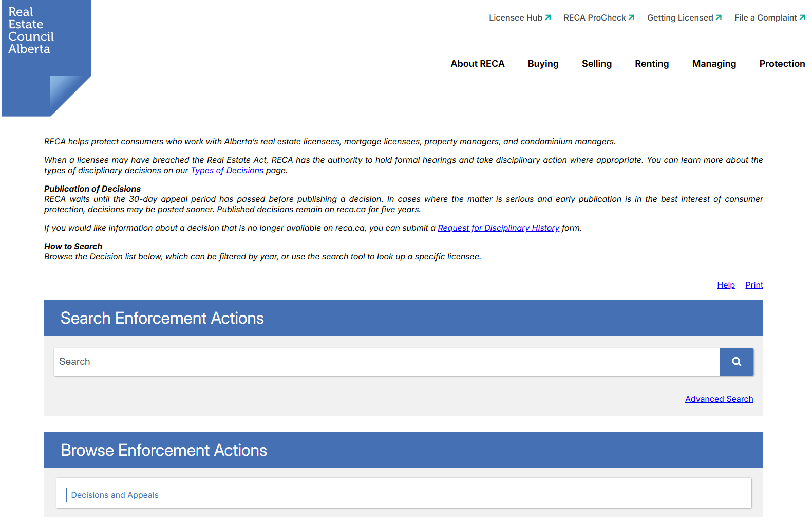Open the Request for Disciplinary History form

coord(498,228)
